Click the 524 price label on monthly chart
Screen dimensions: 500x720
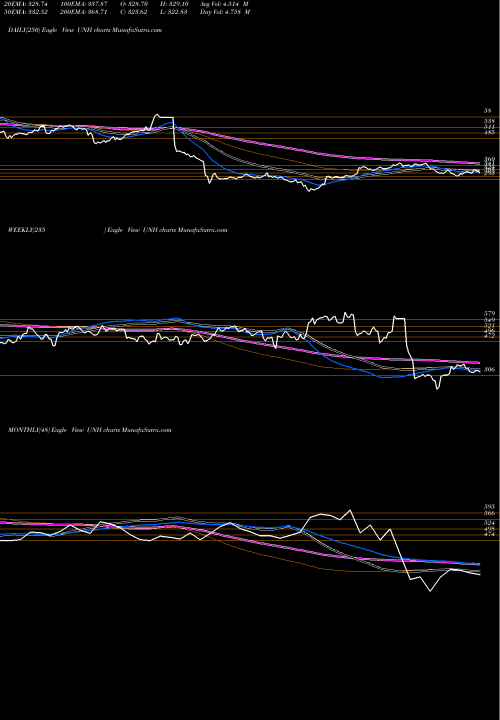click(x=489, y=523)
